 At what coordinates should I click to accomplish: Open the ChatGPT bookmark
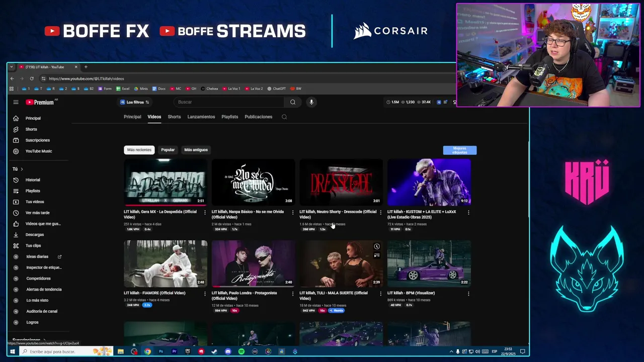tap(277, 88)
